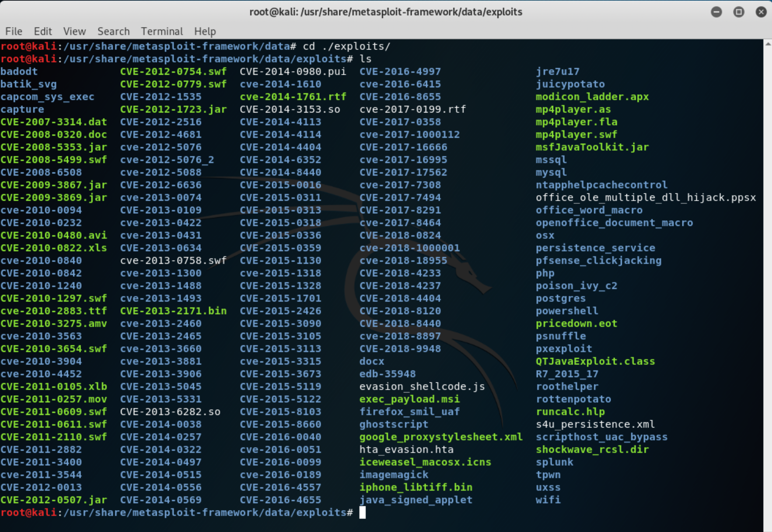Click the file 'CVE-2012-0507.jar'
Screen dimensions: 772x532
coord(54,500)
